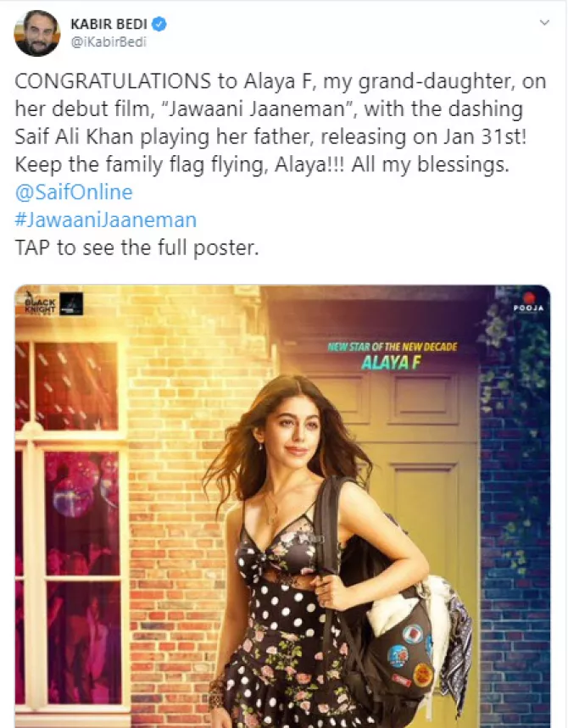Click the Black Knight logo on poster
The width and height of the screenshot is (568, 728).
[x=41, y=303]
